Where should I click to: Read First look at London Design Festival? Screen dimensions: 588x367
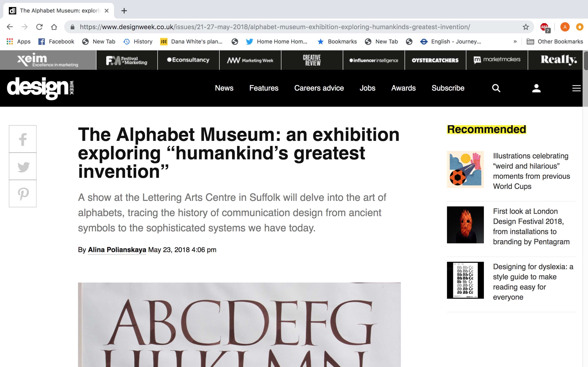click(531, 226)
